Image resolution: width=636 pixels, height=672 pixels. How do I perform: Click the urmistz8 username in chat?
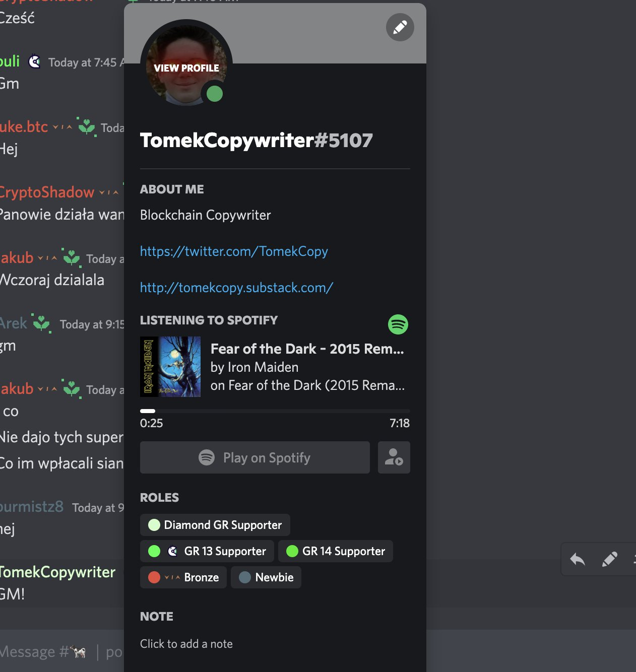tap(32, 507)
